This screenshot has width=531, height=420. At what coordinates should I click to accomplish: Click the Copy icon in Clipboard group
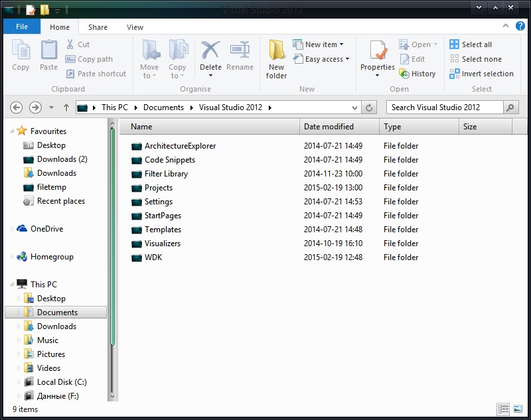pos(21,50)
